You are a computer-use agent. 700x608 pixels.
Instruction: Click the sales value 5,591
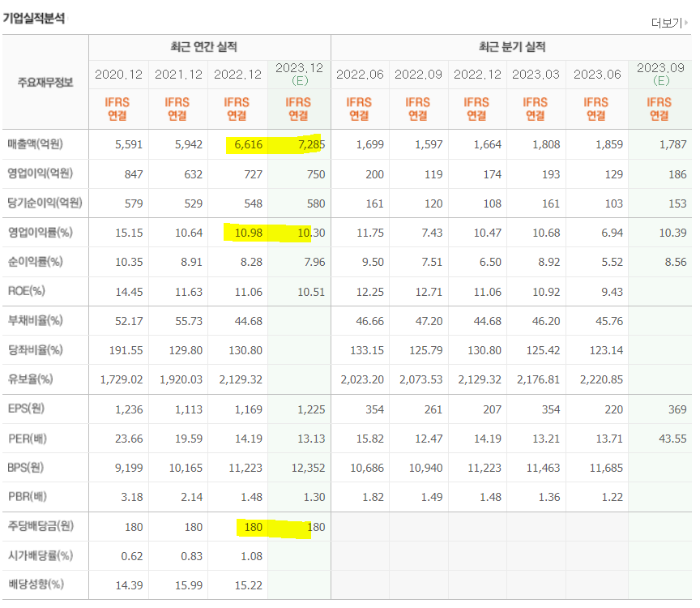pos(129,145)
